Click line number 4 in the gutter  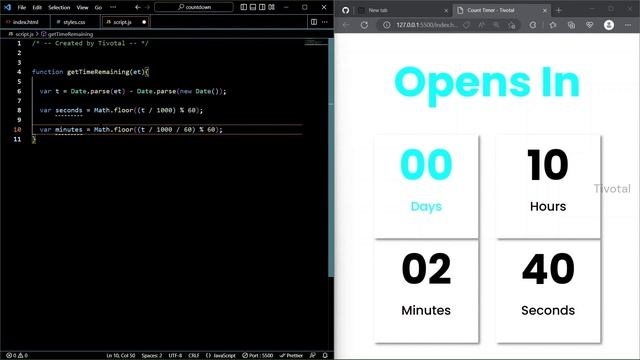[19, 72]
